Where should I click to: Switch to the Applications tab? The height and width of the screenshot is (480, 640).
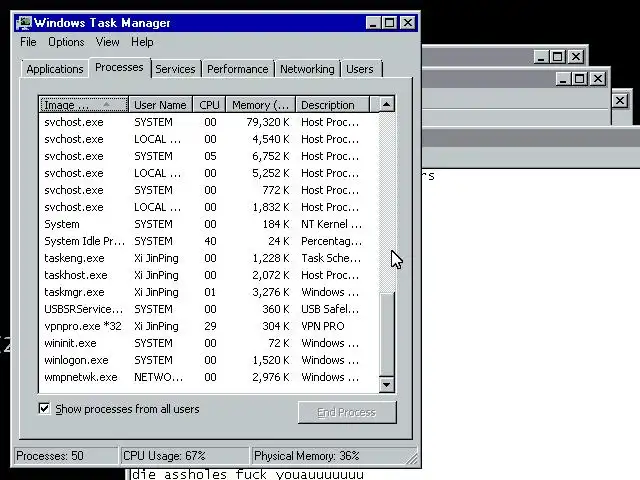click(55, 69)
